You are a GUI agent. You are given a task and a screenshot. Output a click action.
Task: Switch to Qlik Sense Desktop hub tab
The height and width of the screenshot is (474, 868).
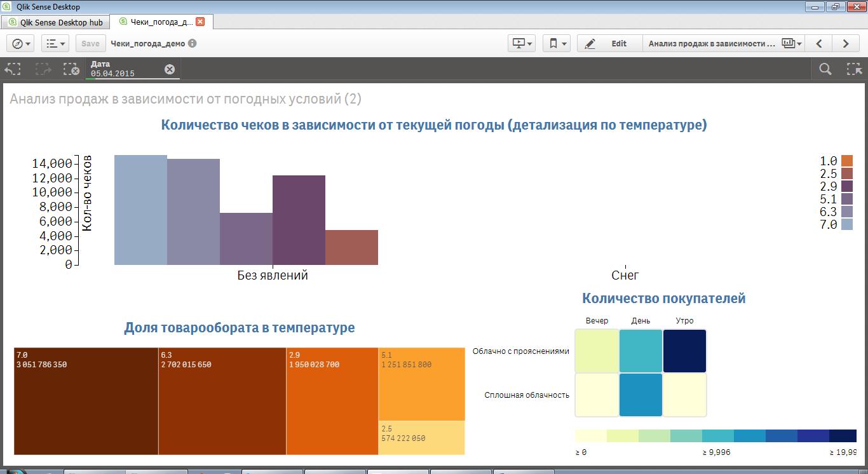55,22
